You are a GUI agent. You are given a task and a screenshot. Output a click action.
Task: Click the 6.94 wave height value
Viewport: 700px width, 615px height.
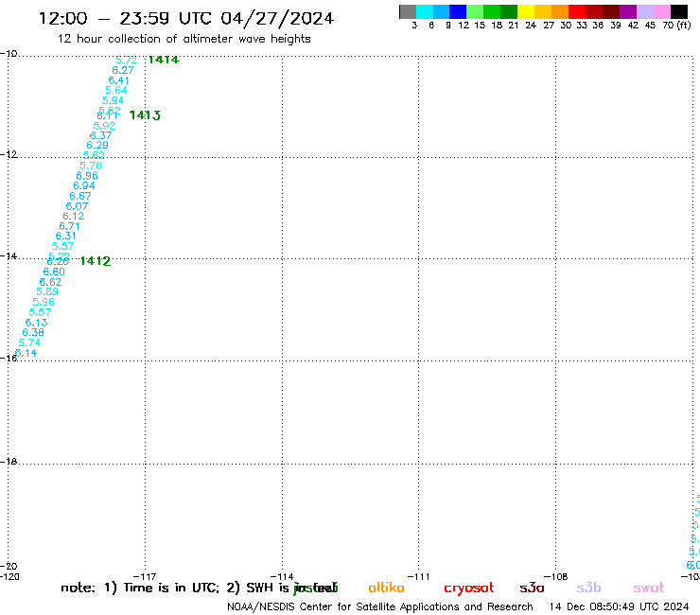[84, 185]
